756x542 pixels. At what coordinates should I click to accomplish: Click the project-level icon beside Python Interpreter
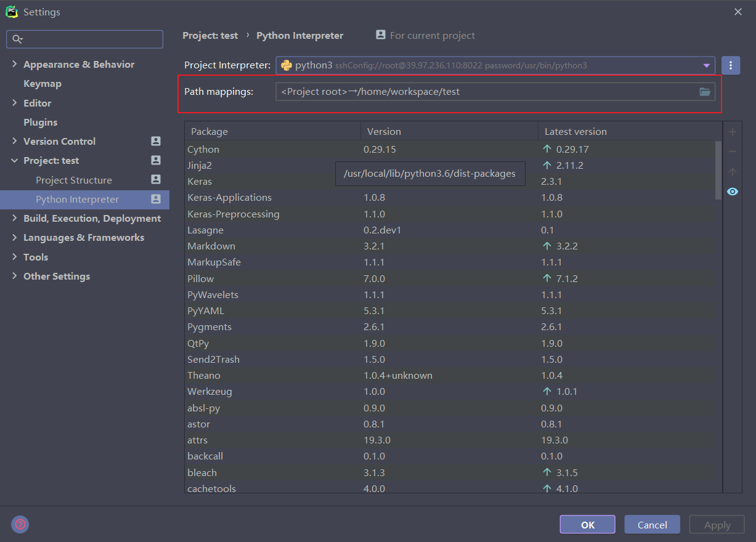click(x=156, y=199)
